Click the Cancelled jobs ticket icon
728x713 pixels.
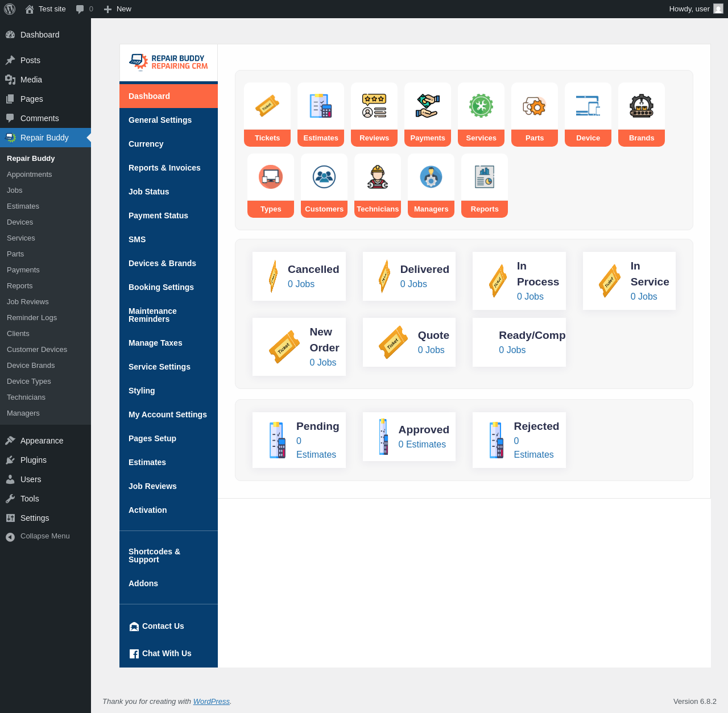[x=273, y=276]
